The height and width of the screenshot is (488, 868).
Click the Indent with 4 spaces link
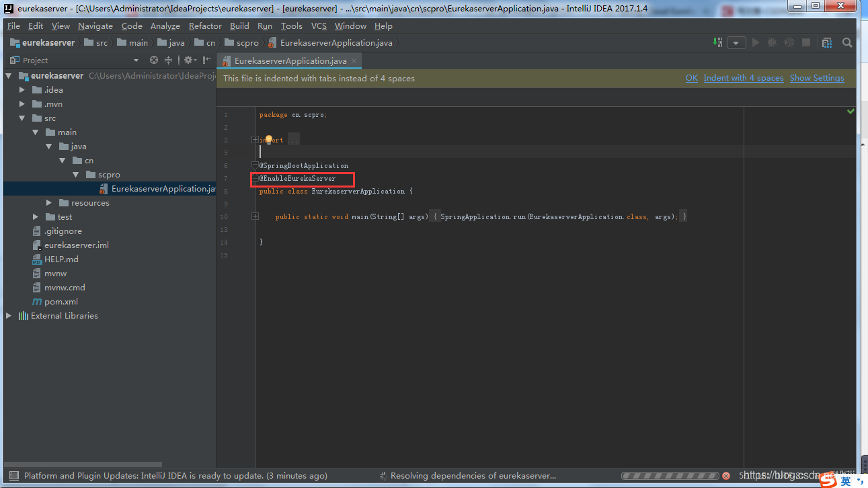(x=744, y=78)
